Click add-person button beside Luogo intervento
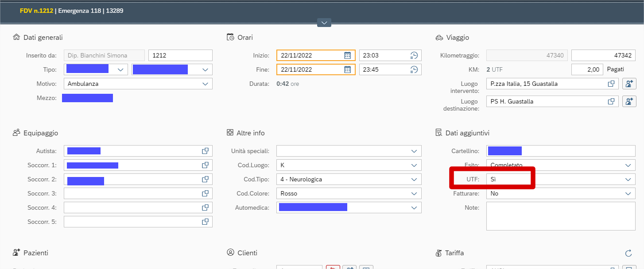The width and height of the screenshot is (644, 269). [x=629, y=84]
